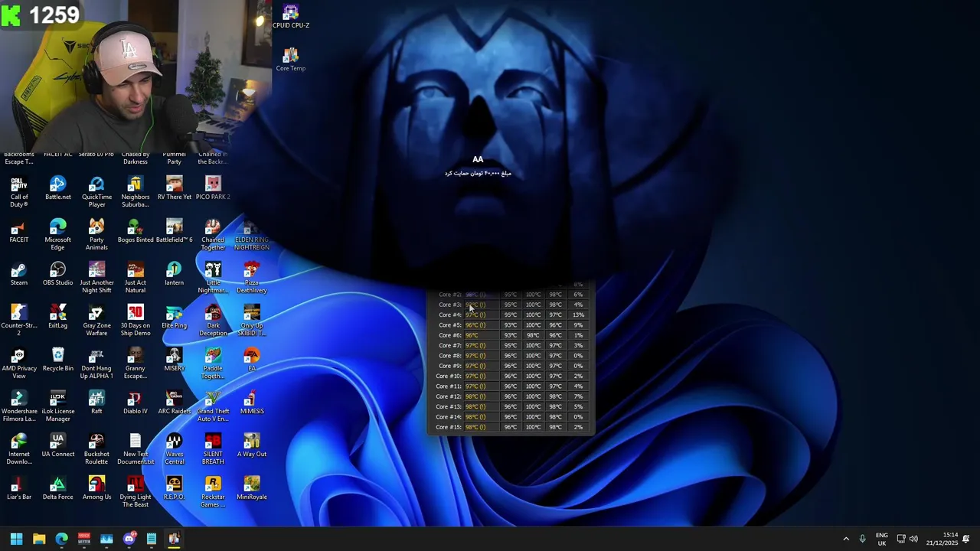Image resolution: width=980 pixels, height=551 pixels.
Task: Open the New Text Document.txt file
Action: [x=136, y=449]
